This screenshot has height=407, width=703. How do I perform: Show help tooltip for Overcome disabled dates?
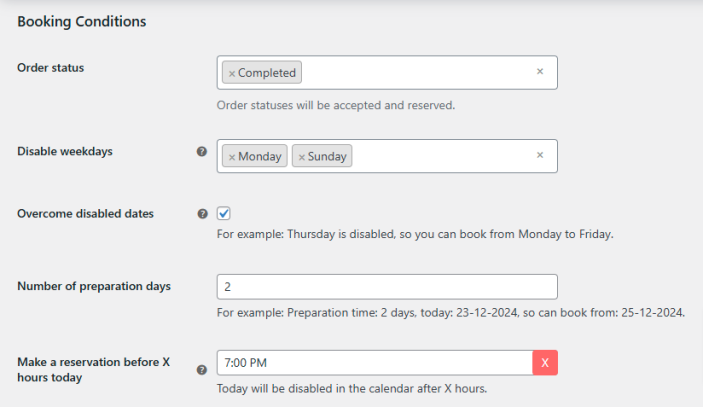[202, 214]
